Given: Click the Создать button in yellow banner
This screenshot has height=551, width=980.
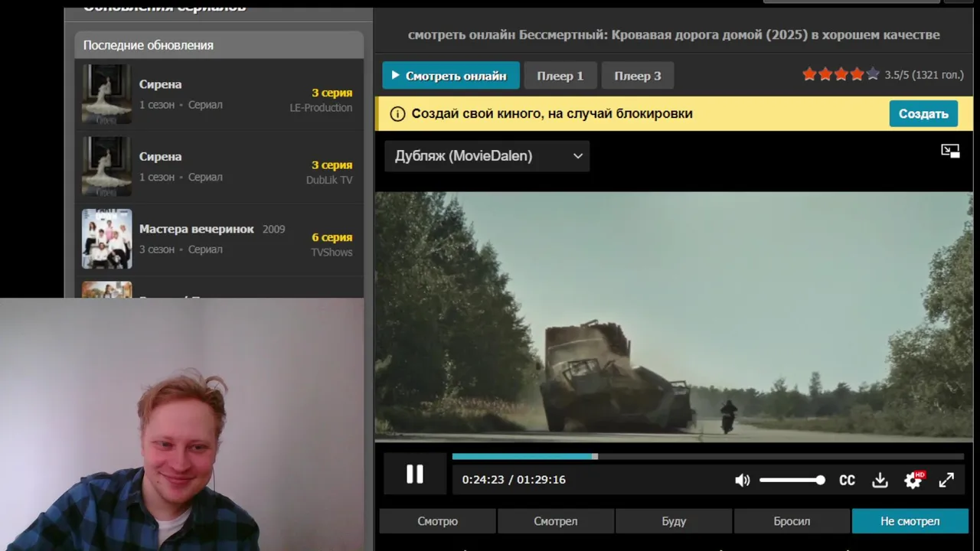Looking at the screenshot, I should (923, 113).
